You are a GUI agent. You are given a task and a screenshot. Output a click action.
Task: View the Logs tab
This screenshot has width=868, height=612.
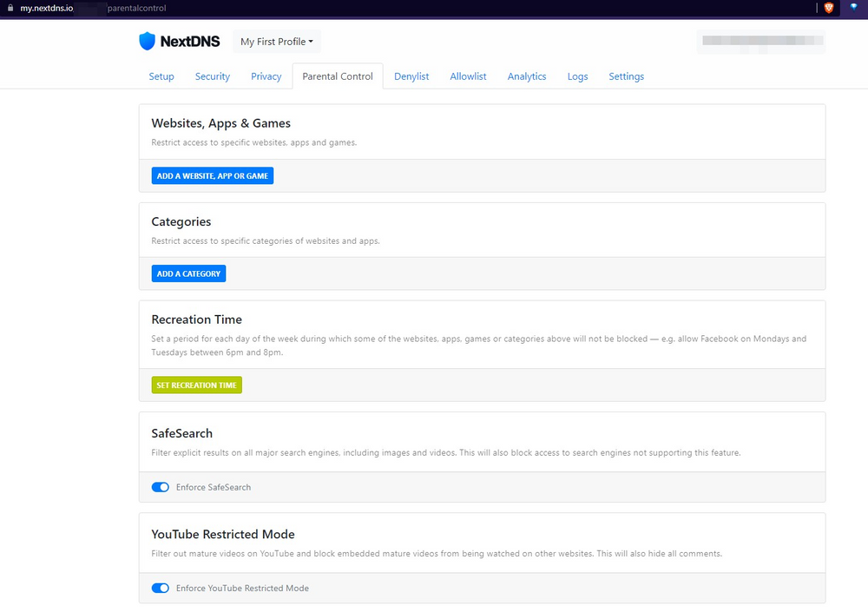[577, 76]
